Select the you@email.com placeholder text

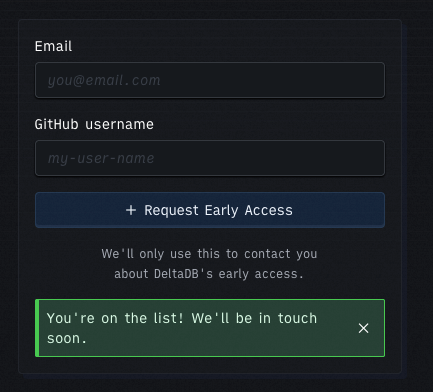(104, 80)
